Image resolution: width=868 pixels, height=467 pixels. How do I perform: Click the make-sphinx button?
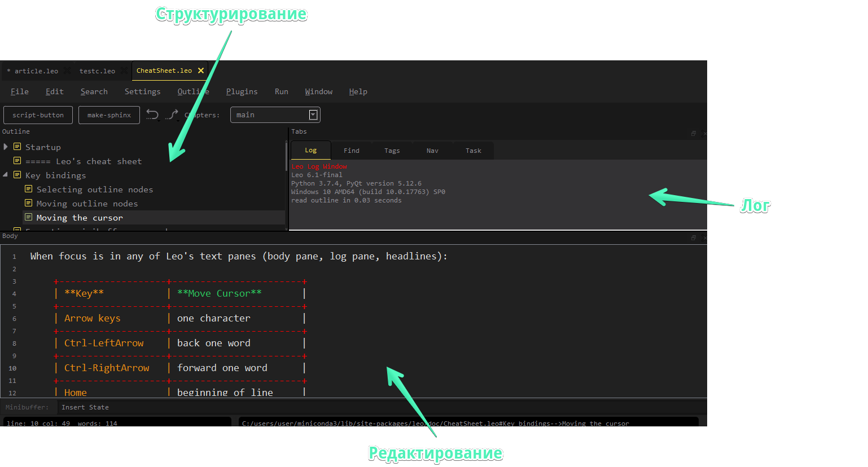(109, 114)
